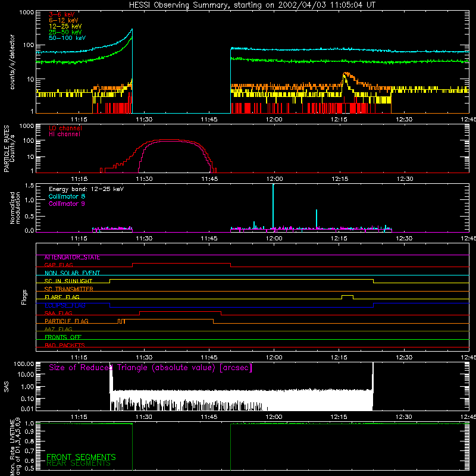Click the 11:15 tick label under top plot
476x476 pixels.
point(79,120)
